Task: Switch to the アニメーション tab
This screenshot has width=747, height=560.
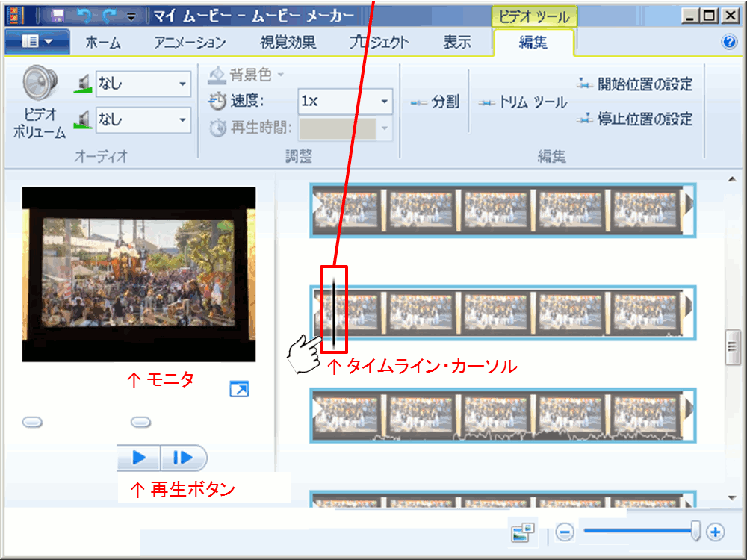Action: (190, 43)
